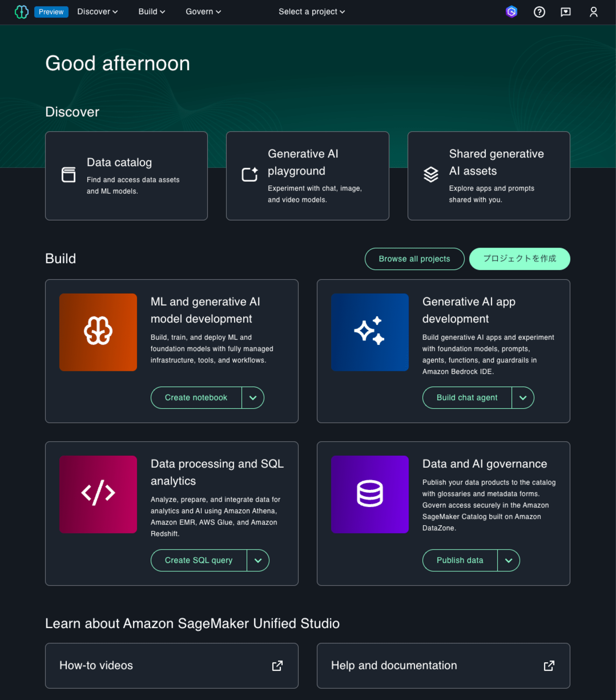
Task: Click the Shared generative AI assets layers icon
Action: click(x=431, y=174)
